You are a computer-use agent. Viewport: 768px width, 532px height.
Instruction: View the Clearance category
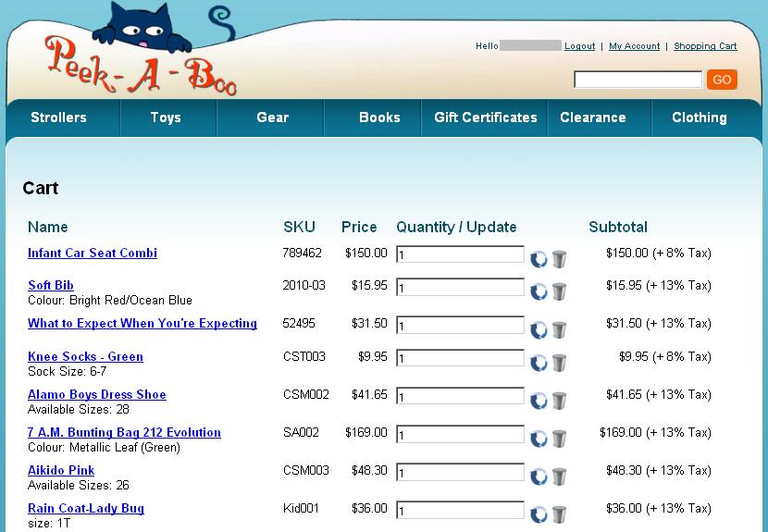(x=592, y=118)
